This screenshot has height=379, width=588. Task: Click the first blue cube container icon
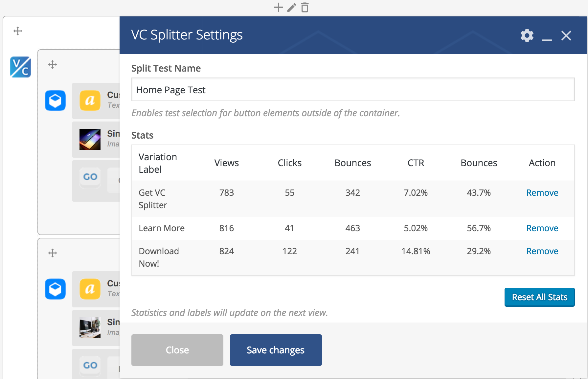(55, 100)
